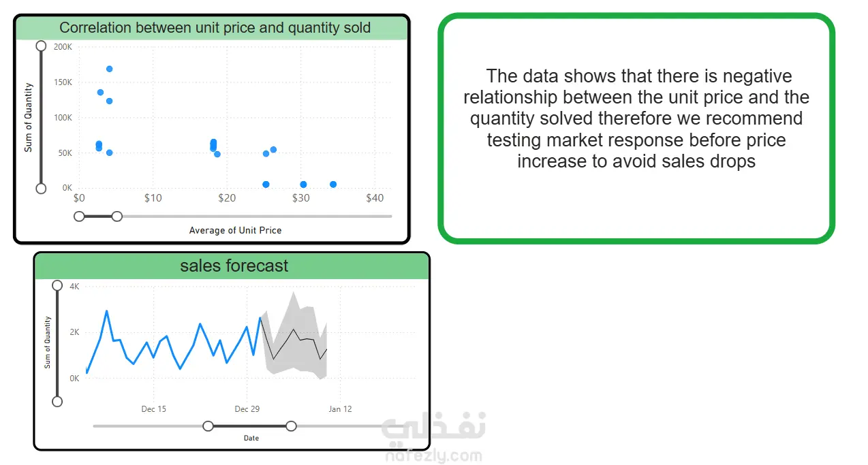This screenshot has height=465, width=868.
Task: Click the right handle of the Date zoom slider
Action: click(x=291, y=426)
